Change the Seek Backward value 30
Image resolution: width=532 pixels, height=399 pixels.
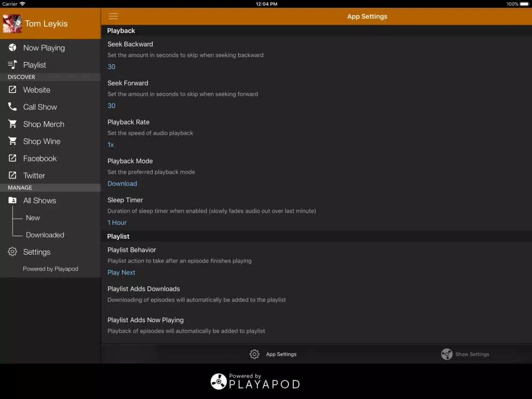click(x=111, y=66)
